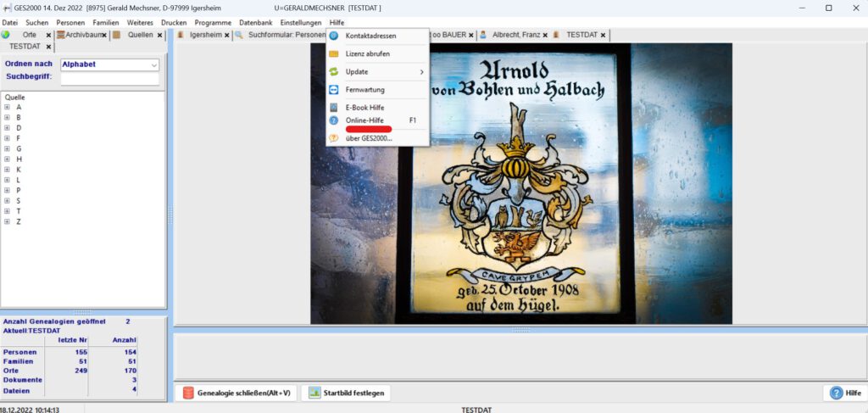Click the blue question mark Hilfe icon
This screenshot has height=413, width=868.
click(x=836, y=393)
